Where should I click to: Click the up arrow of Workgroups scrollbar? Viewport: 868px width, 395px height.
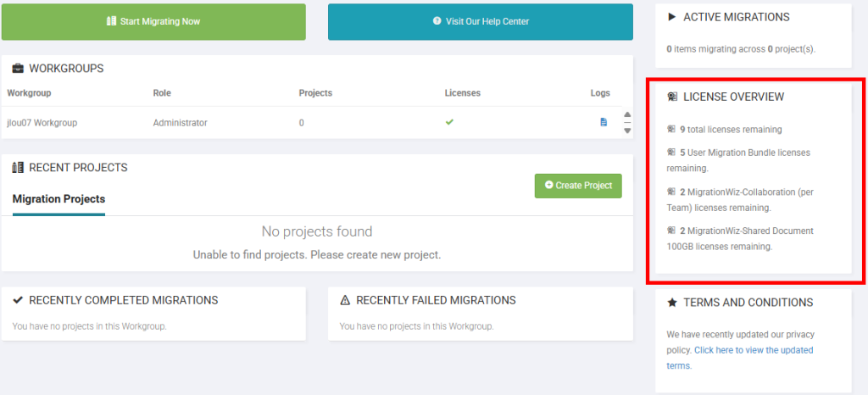coord(627,115)
